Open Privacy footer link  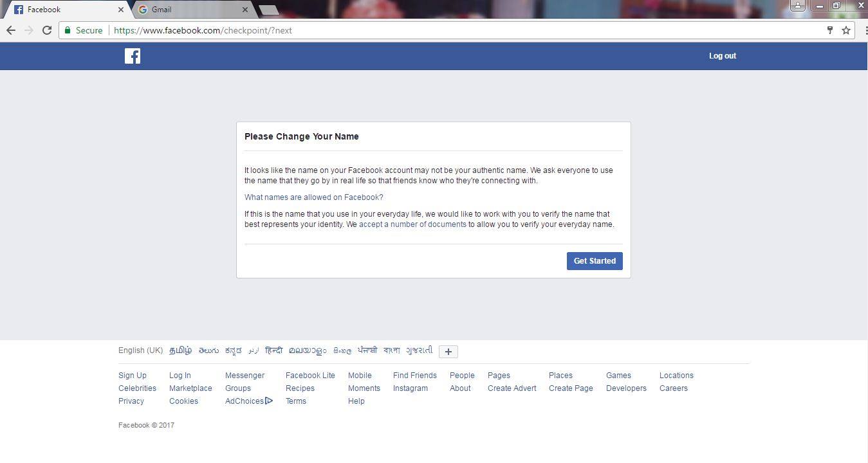point(131,401)
